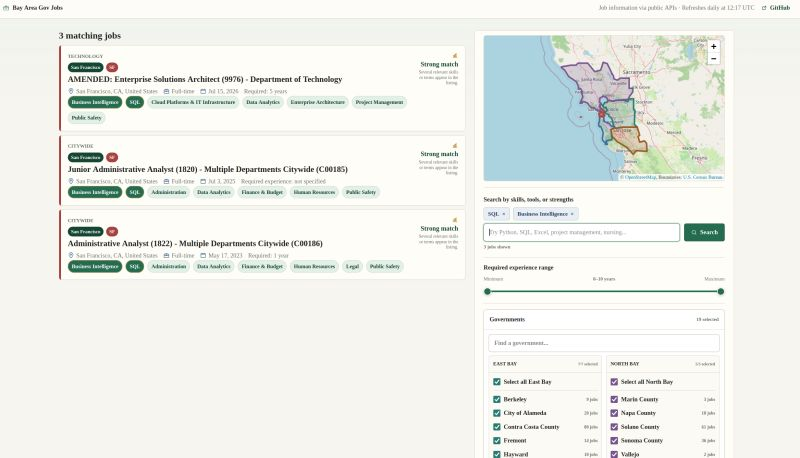The width and height of the screenshot is (800, 458).
Task: Zoom in on the map
Action: 713,46
